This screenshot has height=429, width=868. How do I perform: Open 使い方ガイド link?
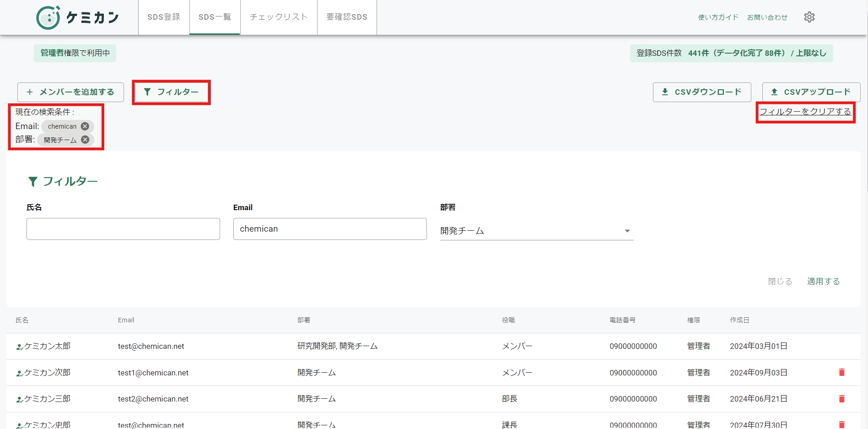[718, 17]
